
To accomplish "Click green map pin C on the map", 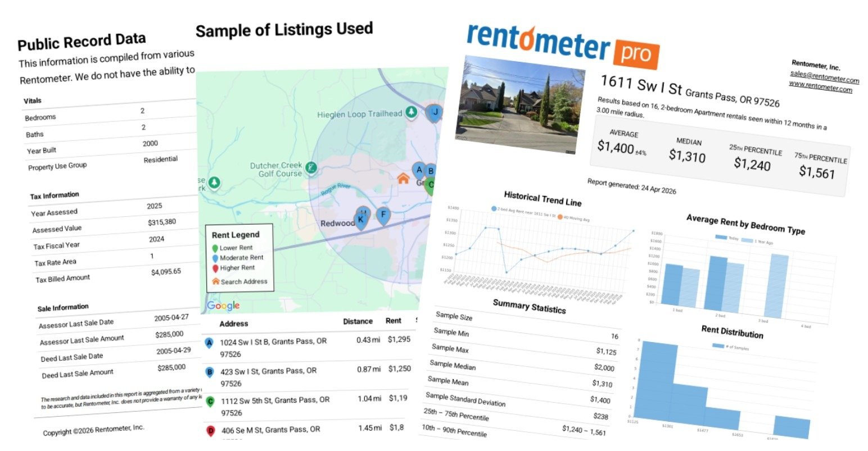I will coord(431,185).
